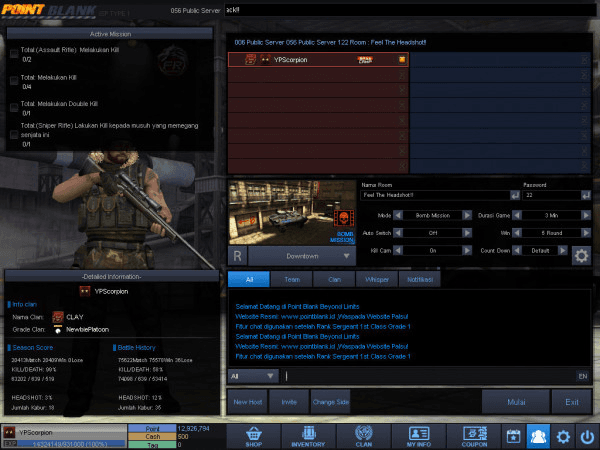Tick the Double Kill mission checkbox
Viewport: 600px width, 450px height.
pos(13,106)
